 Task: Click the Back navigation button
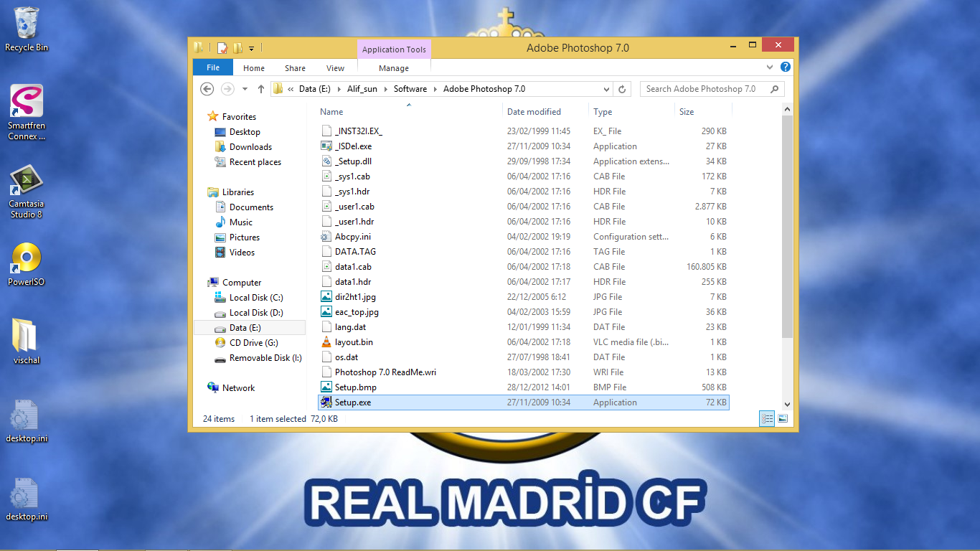coord(207,88)
